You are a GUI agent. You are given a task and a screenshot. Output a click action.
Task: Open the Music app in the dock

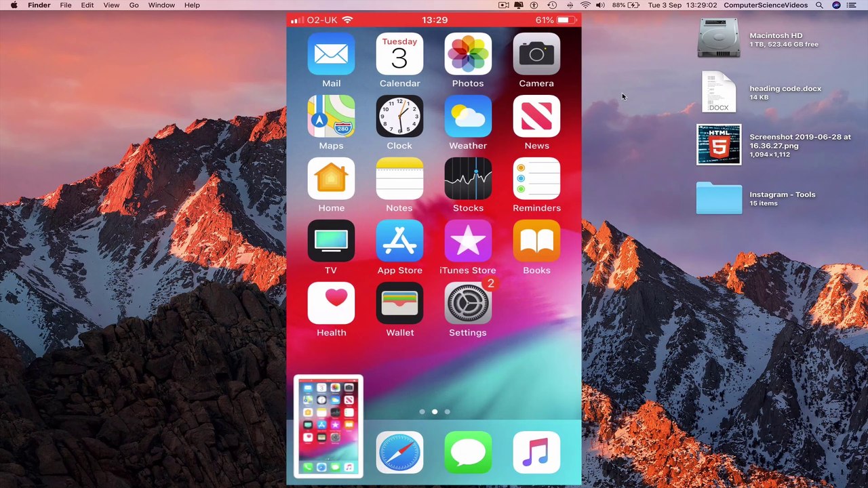tap(536, 452)
